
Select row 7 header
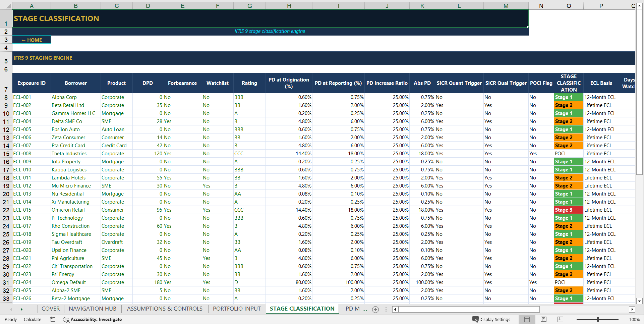coord(6,83)
